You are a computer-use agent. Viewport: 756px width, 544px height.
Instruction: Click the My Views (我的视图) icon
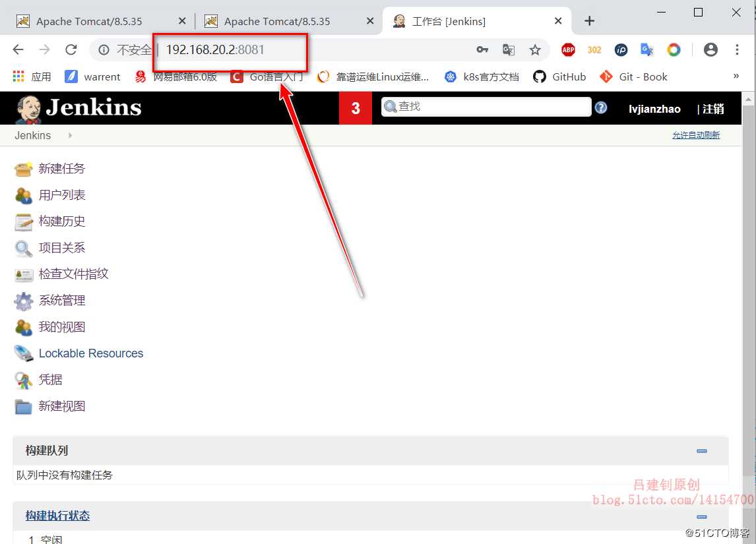click(23, 327)
